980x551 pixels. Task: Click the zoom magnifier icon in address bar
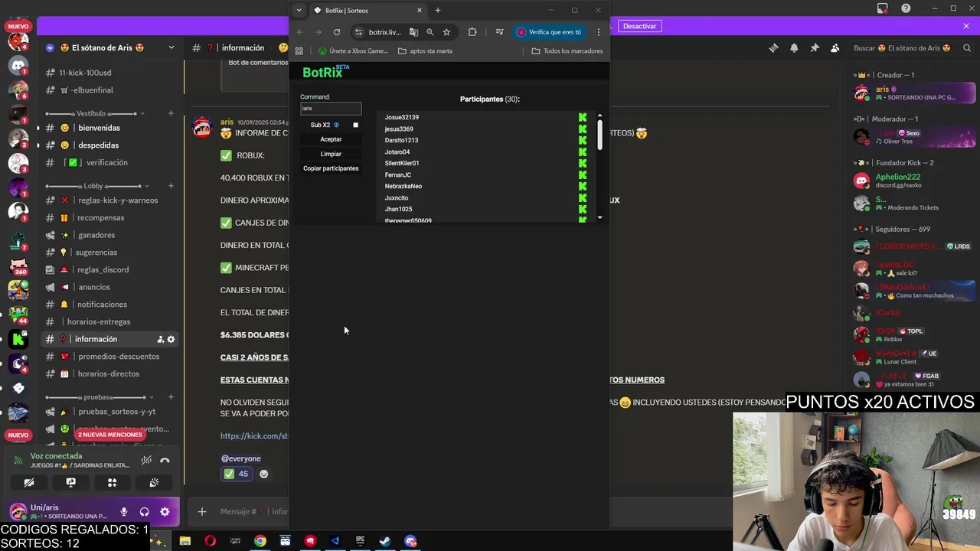pos(430,32)
